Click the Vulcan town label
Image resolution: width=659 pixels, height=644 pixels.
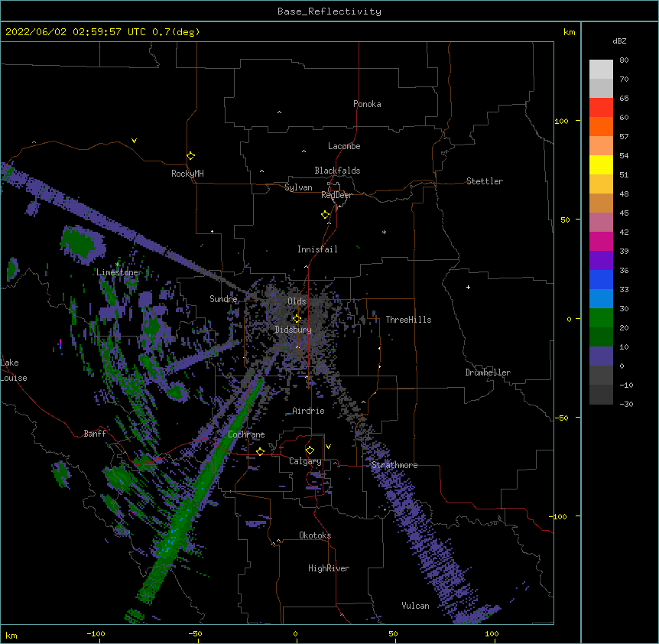415,606
